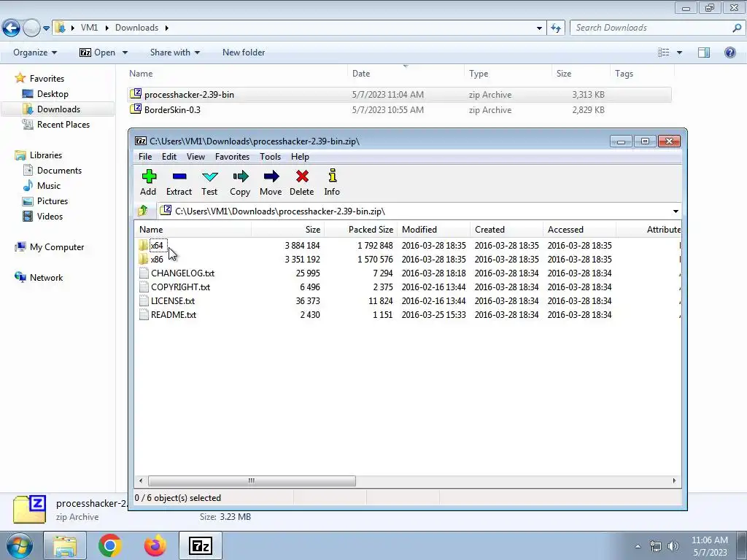Click the Copy button in 7-Zip
This screenshot has height=560, width=747.
[240, 182]
